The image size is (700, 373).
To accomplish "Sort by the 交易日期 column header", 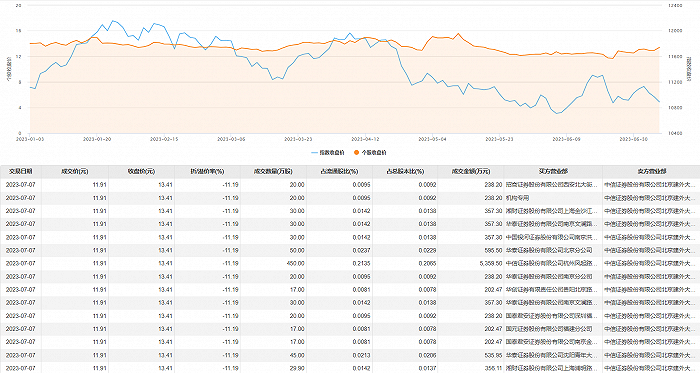I will 21,171.
